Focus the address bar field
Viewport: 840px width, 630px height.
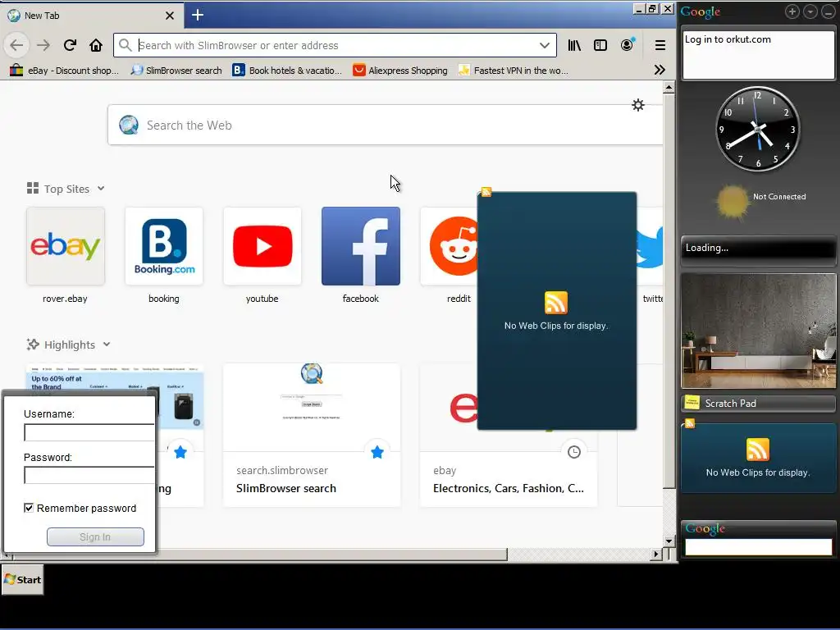coord(335,46)
